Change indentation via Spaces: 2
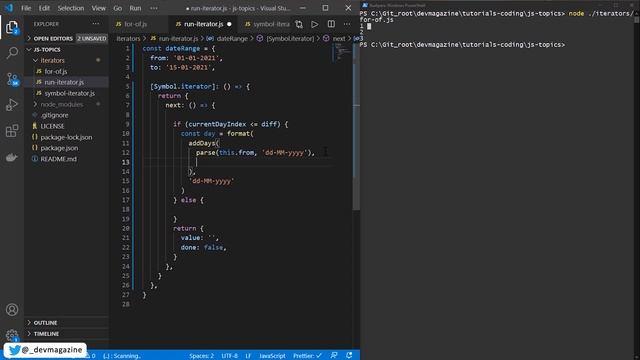 [x=201, y=356]
